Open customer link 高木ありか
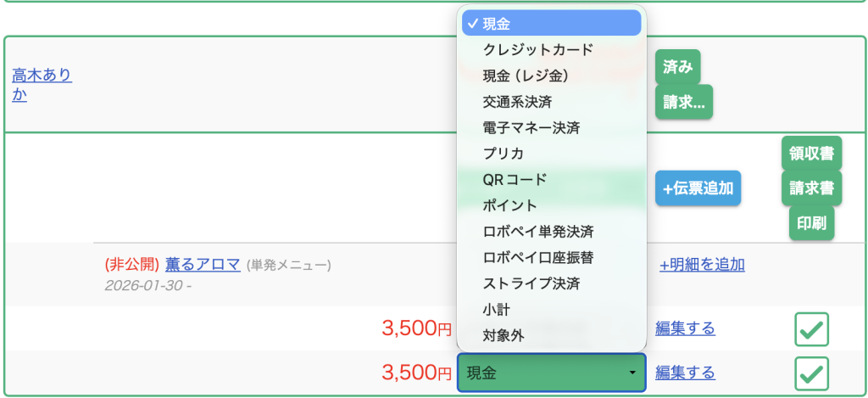868x398 pixels. coord(42,85)
